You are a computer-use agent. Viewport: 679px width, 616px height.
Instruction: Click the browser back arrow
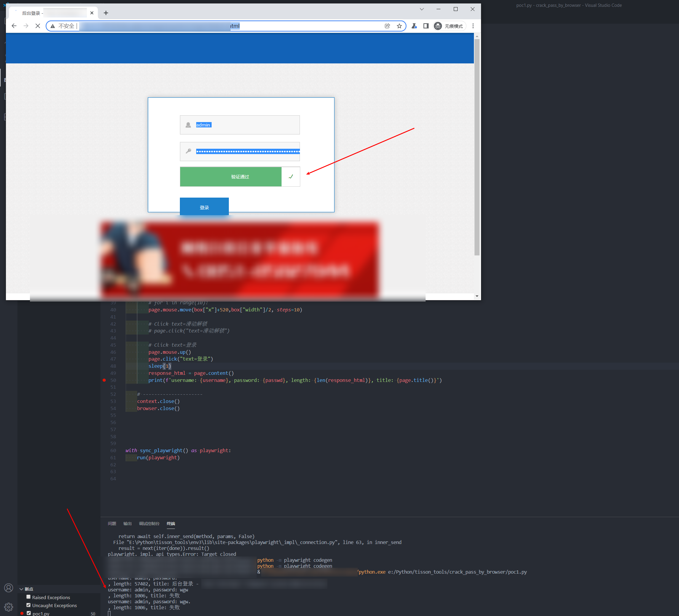click(x=14, y=26)
